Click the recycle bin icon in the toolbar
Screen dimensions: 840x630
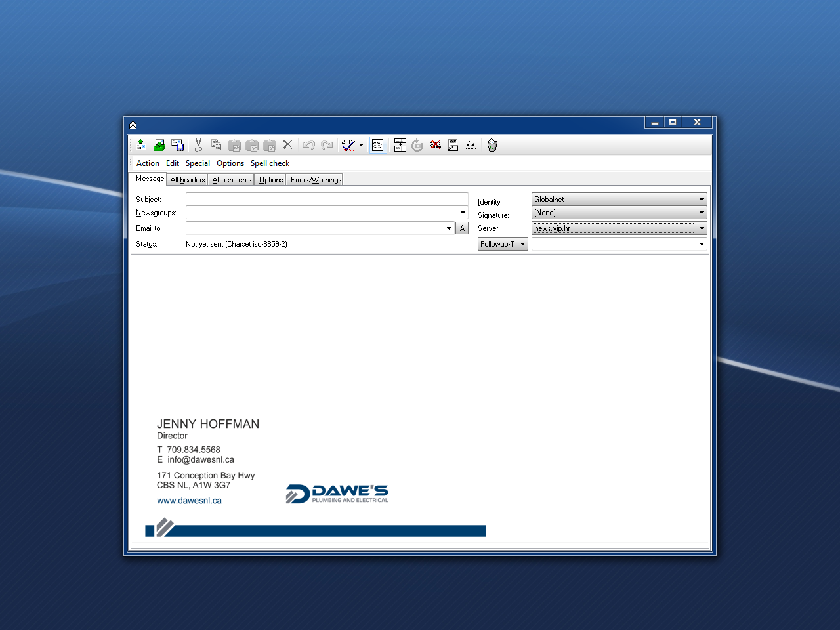coord(492,145)
